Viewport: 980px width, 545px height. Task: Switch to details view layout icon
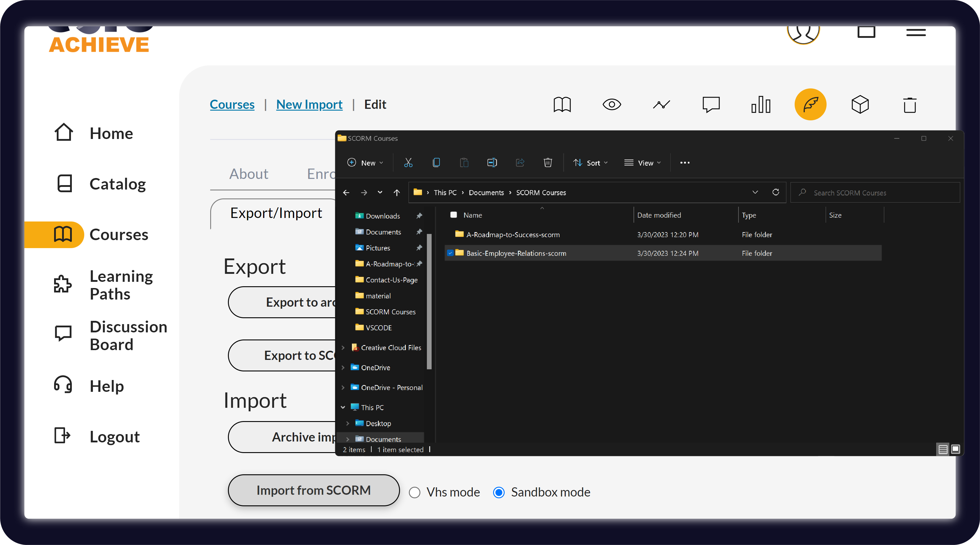(x=943, y=449)
